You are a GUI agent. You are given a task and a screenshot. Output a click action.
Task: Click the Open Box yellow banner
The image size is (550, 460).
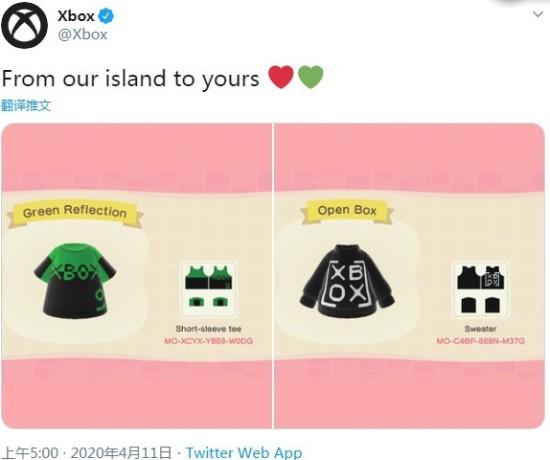[347, 211]
